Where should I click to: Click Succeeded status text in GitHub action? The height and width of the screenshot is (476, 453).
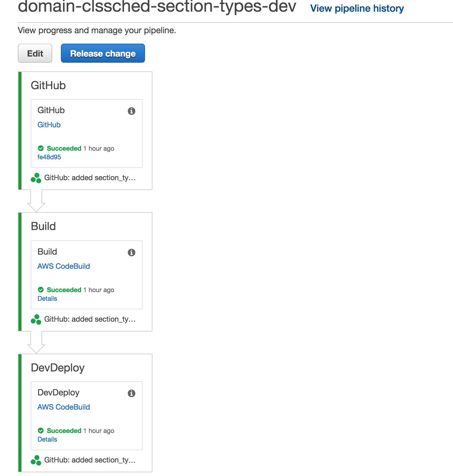[x=64, y=149]
